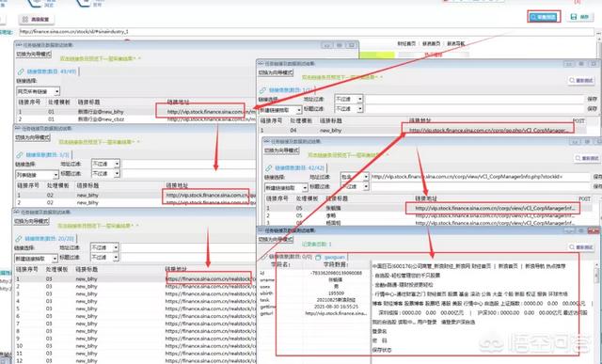Open the link-selection dropdown in the 3/3 window
This screenshot has height=364, width=602.
pos(37,175)
